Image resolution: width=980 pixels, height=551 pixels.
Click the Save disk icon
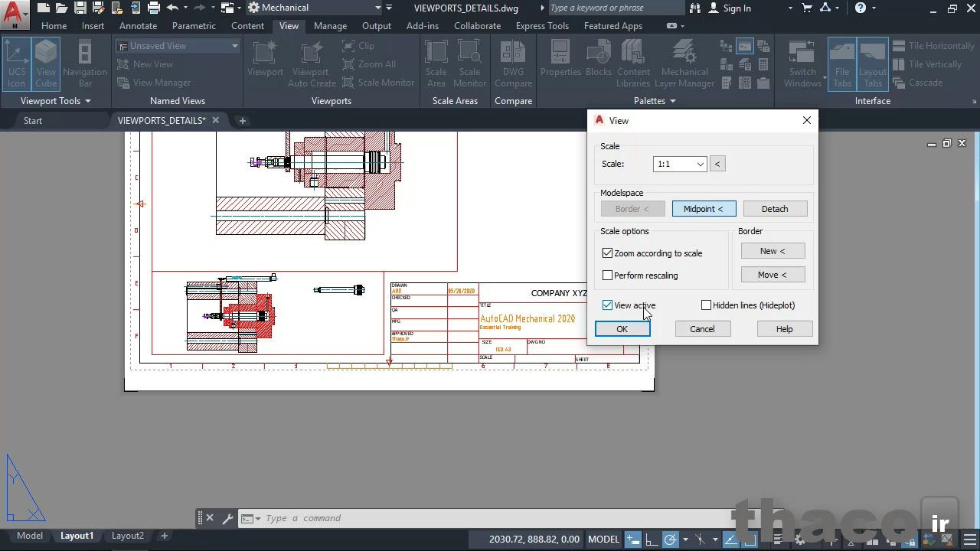[80, 8]
